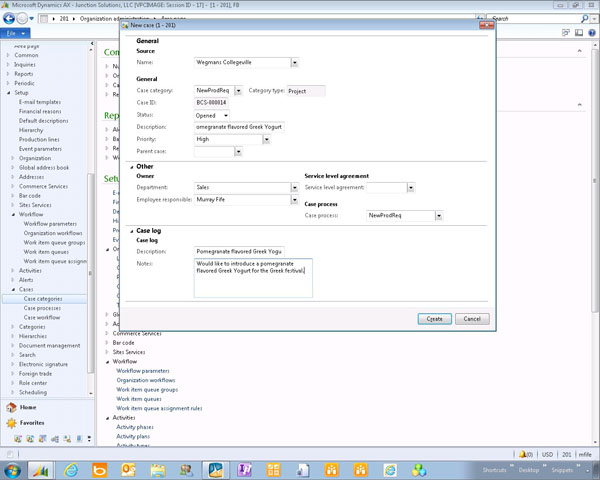This screenshot has width=600, height=480.
Task: Select Inquiries in navigation pane
Action: pos(25,65)
